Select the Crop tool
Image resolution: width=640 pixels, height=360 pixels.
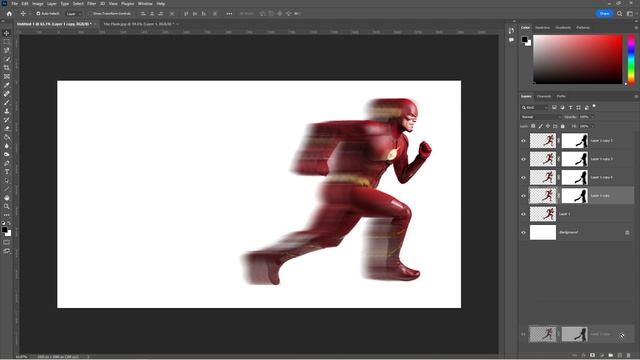coord(7,68)
